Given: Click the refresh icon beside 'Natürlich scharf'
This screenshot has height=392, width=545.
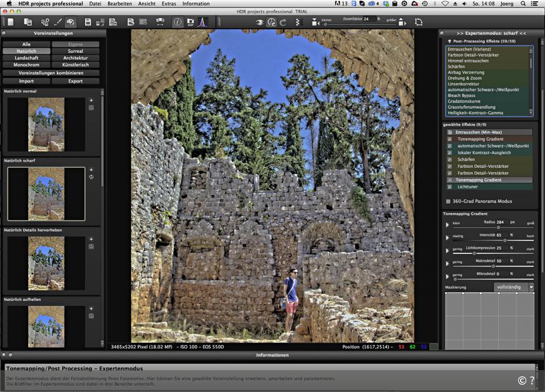Looking at the screenshot, I should tap(91, 177).
